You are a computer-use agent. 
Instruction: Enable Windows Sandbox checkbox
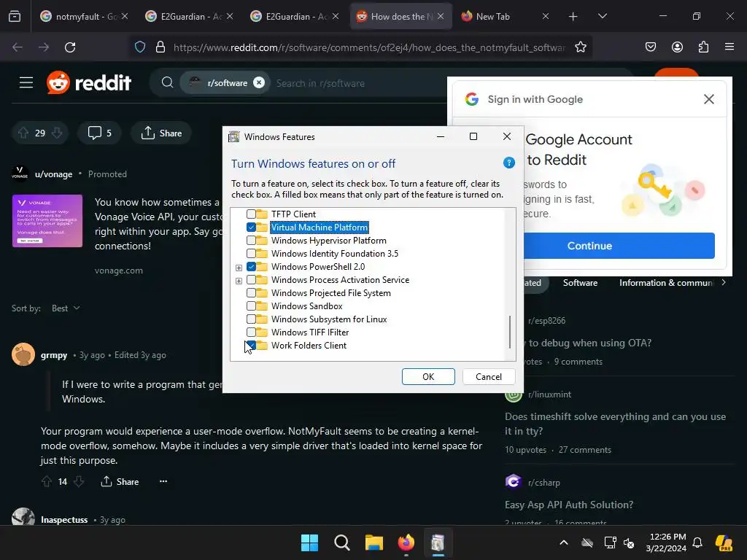[251, 306]
